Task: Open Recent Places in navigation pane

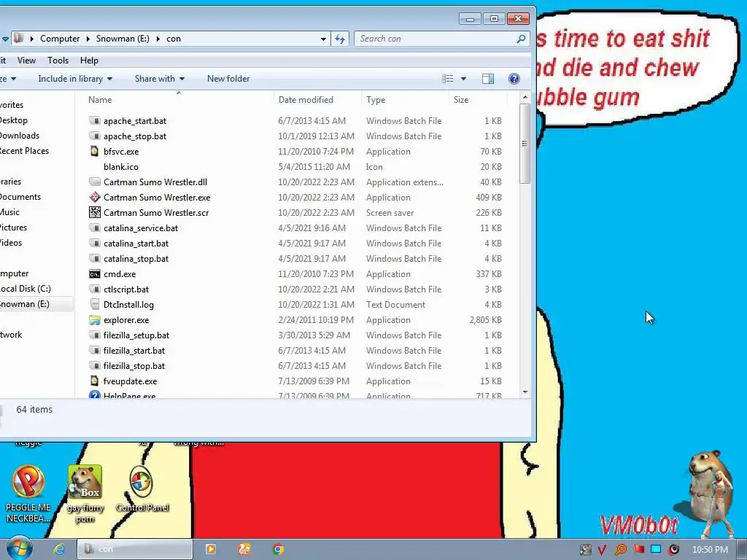Action: tap(24, 150)
